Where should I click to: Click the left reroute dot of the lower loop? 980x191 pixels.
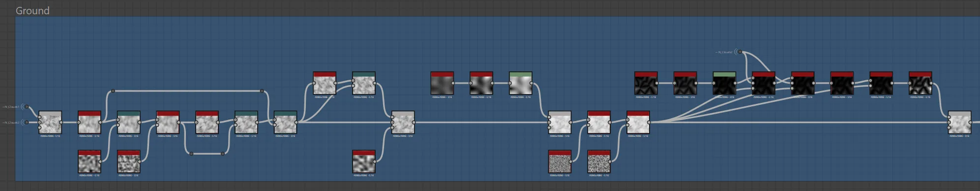pyautogui.click(x=191, y=154)
